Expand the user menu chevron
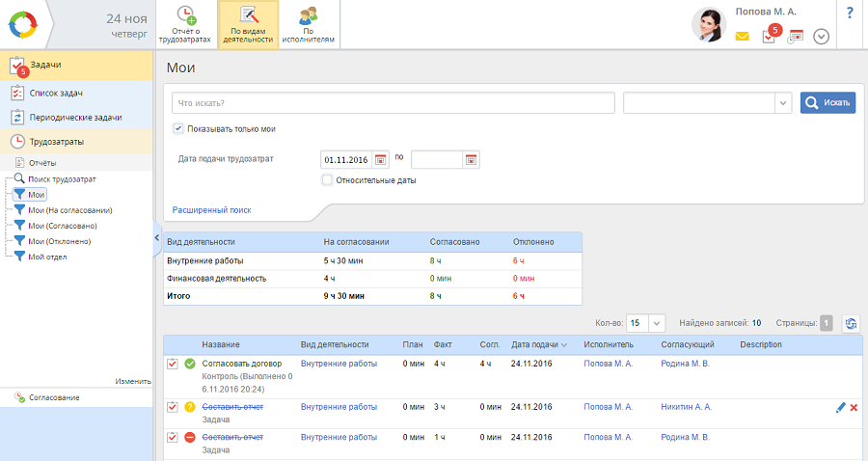 pyautogui.click(x=821, y=37)
